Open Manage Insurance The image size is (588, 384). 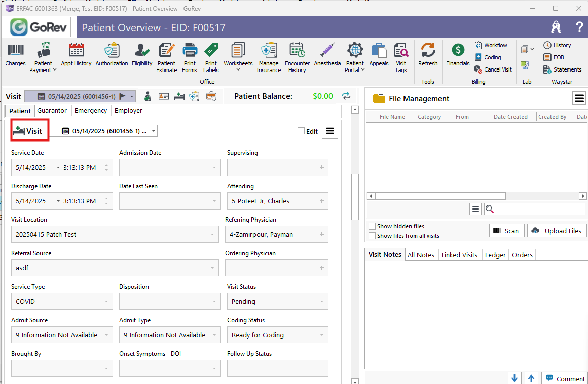(x=269, y=58)
